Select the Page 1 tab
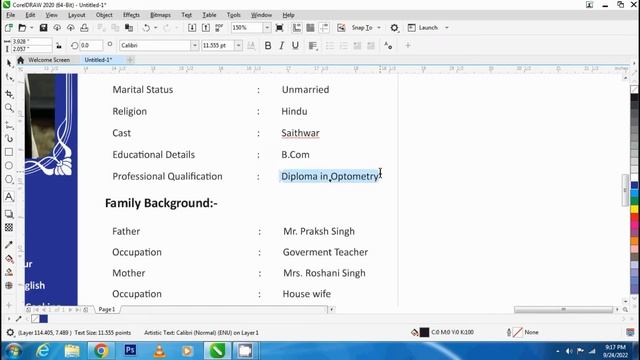This screenshot has height=360, width=640. click(x=107, y=309)
